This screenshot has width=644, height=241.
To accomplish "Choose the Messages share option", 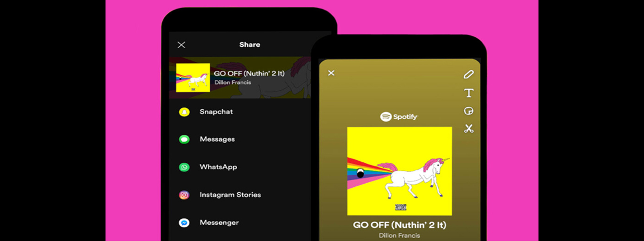I will 217,139.
